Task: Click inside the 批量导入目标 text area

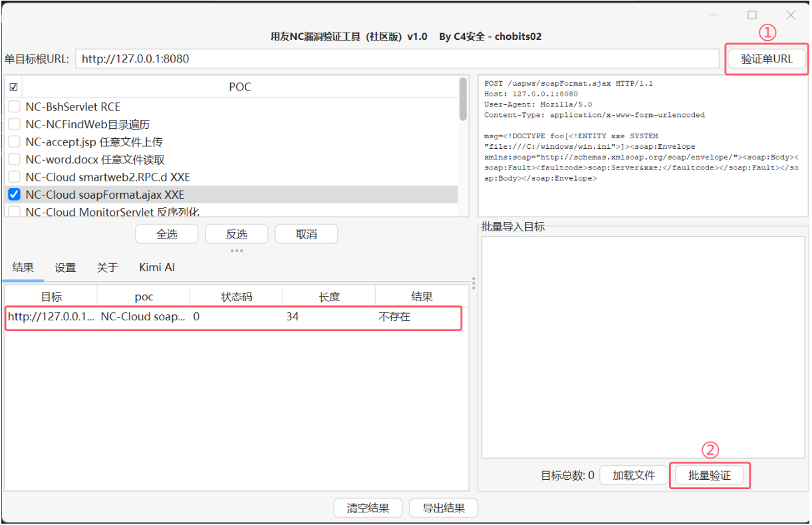Action: 643,347
